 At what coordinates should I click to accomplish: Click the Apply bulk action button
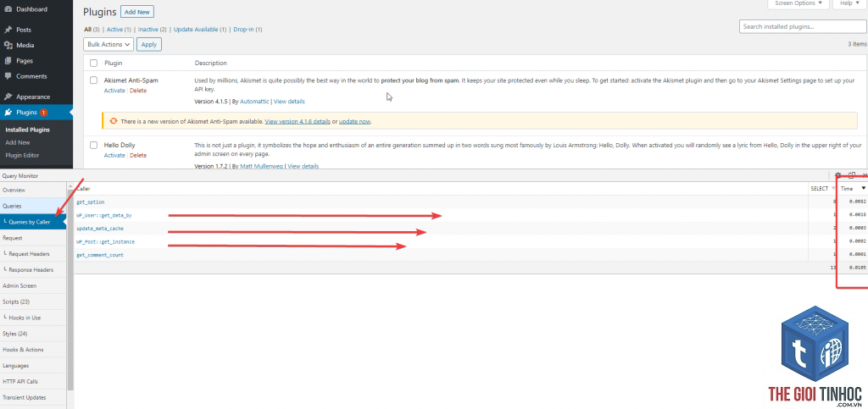tap(149, 44)
